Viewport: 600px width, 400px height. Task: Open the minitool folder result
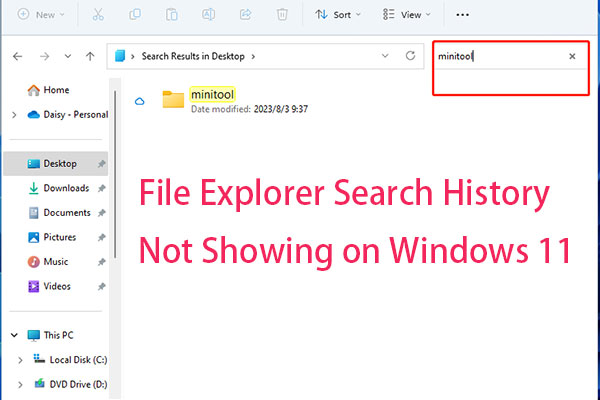[212, 98]
